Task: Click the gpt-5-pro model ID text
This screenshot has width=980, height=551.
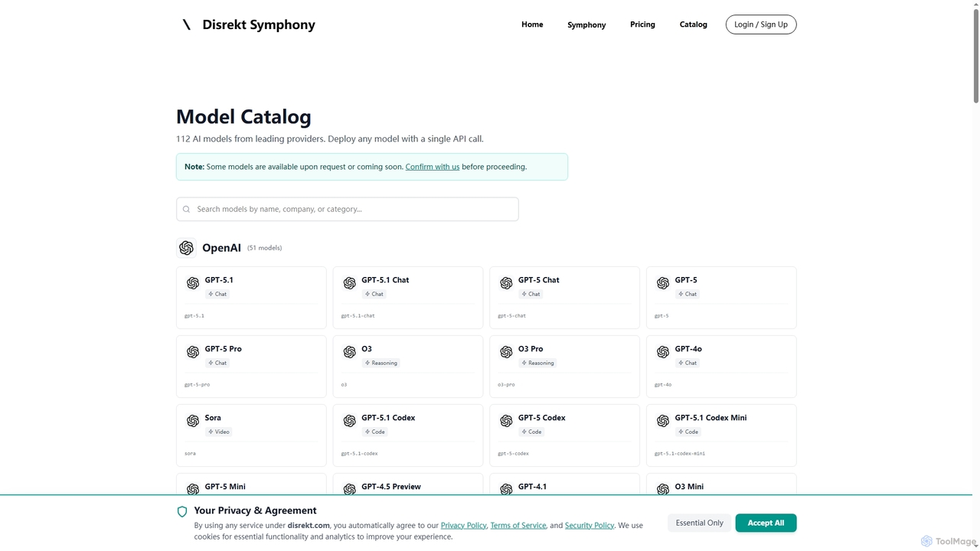Action: click(198, 384)
